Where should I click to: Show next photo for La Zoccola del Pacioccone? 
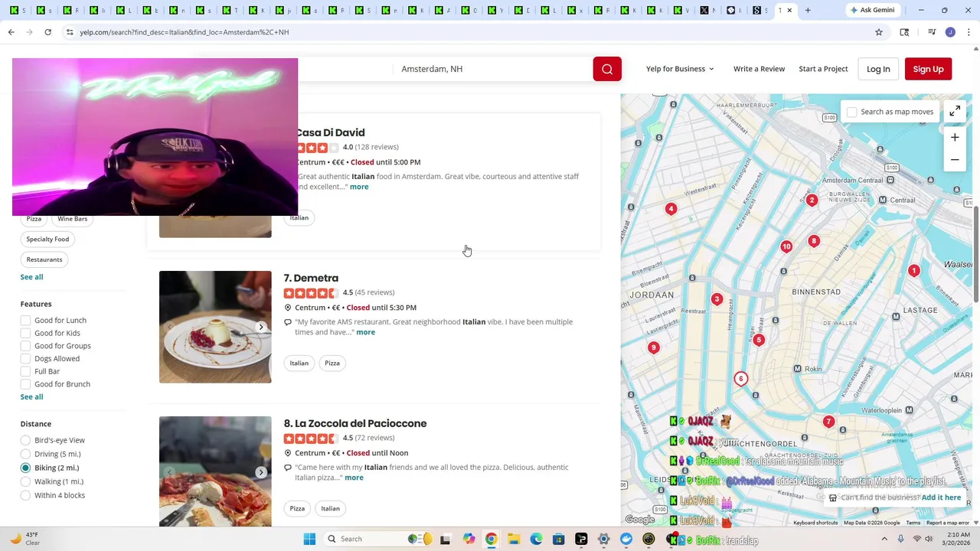coord(261,472)
